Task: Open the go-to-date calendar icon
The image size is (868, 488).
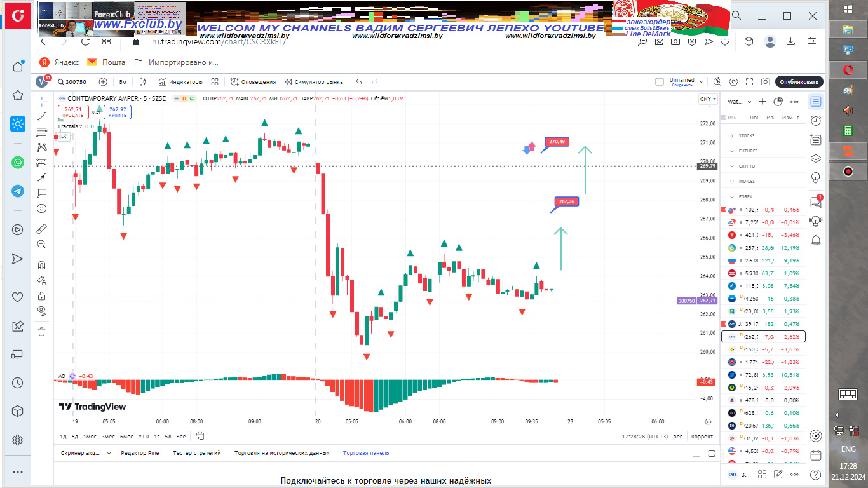Action: point(200,436)
